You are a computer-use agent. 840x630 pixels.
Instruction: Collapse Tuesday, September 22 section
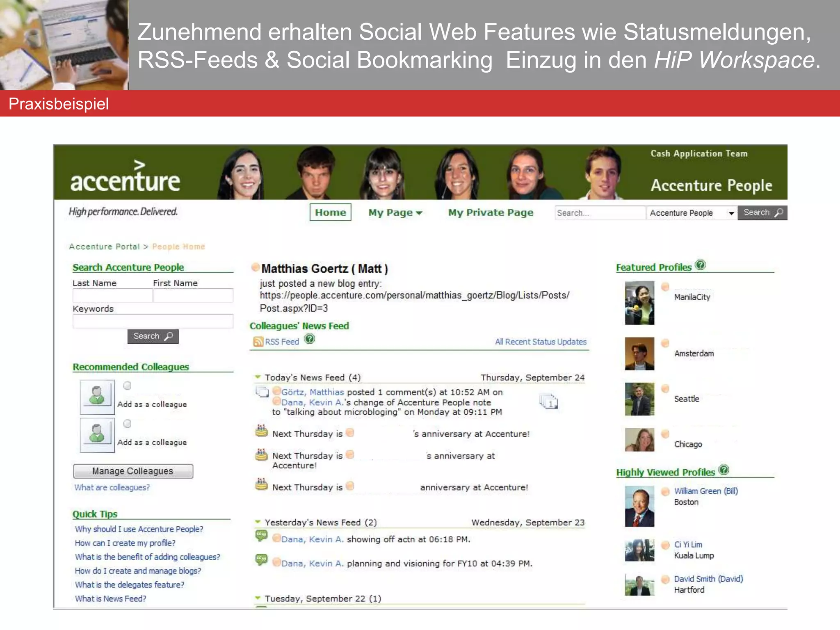258,598
